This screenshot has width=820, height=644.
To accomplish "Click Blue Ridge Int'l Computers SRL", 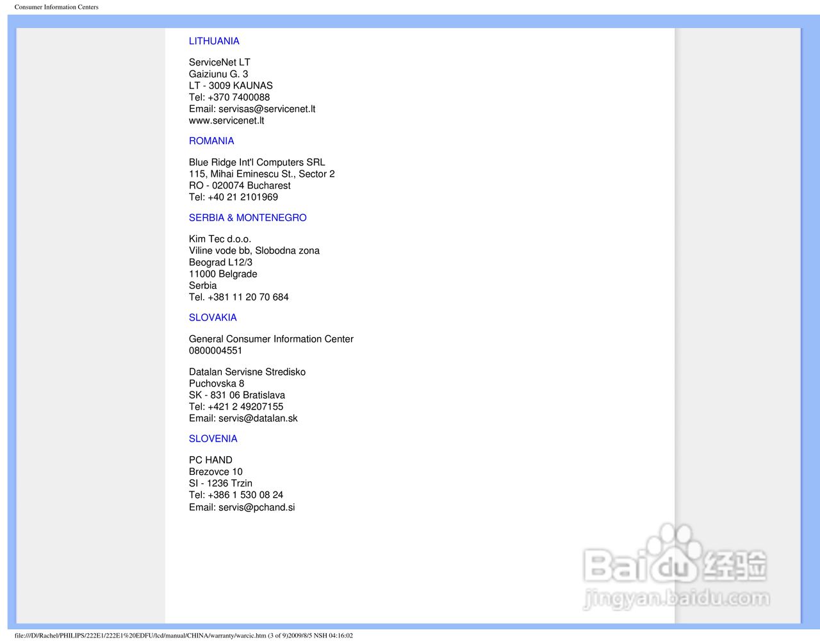I will point(257,163).
